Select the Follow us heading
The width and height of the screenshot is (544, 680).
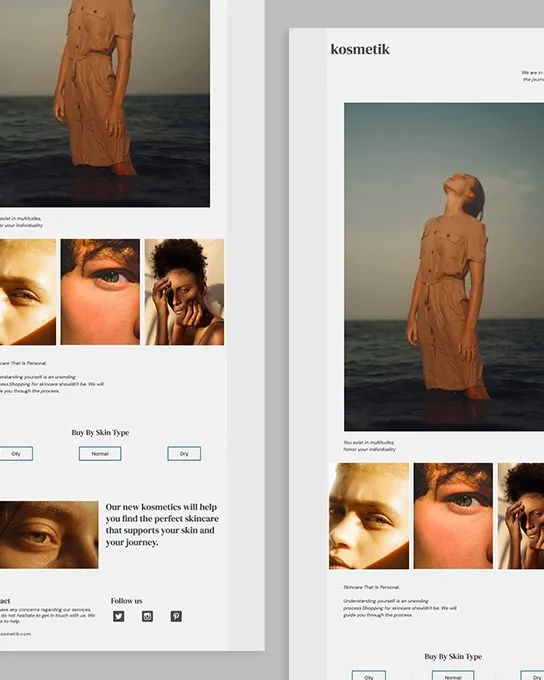pos(126,601)
